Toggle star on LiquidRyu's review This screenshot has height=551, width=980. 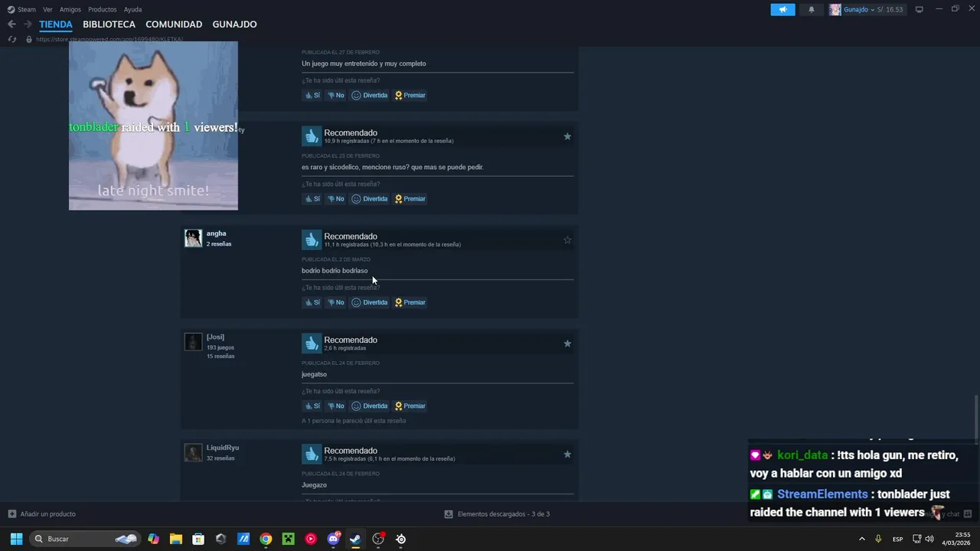pyautogui.click(x=567, y=455)
